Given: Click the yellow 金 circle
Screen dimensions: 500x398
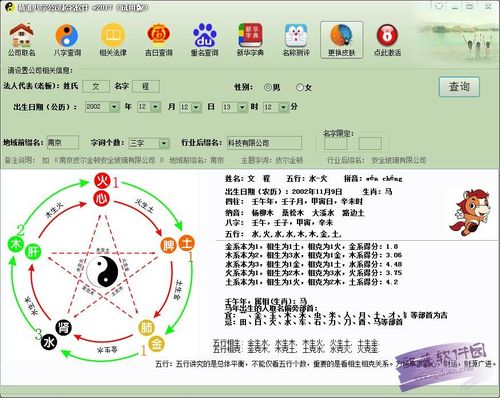Looking at the screenshot, I should [156, 344].
